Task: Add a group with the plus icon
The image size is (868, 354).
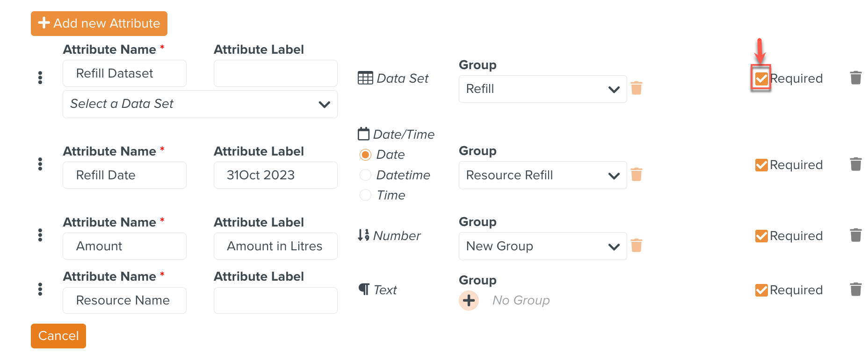Action: click(469, 300)
